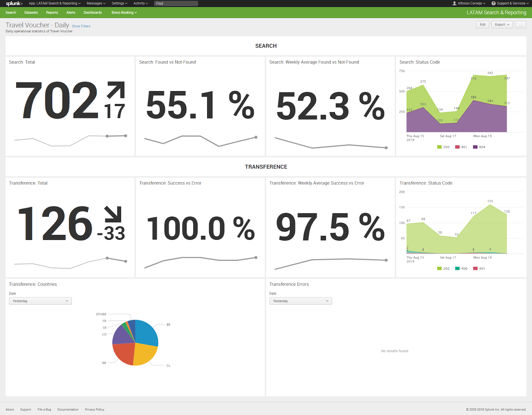Open the Transference Errors Date dropdown
The width and height of the screenshot is (532, 415).
301,301
